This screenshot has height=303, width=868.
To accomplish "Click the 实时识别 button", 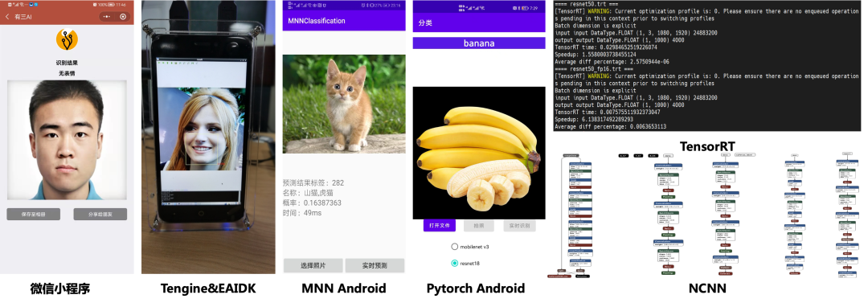I will (520, 226).
